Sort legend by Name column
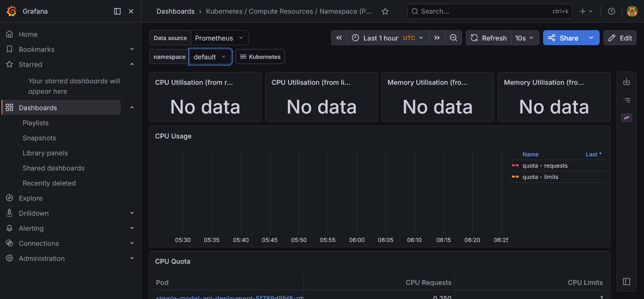This screenshot has height=299, width=644. pos(530,154)
